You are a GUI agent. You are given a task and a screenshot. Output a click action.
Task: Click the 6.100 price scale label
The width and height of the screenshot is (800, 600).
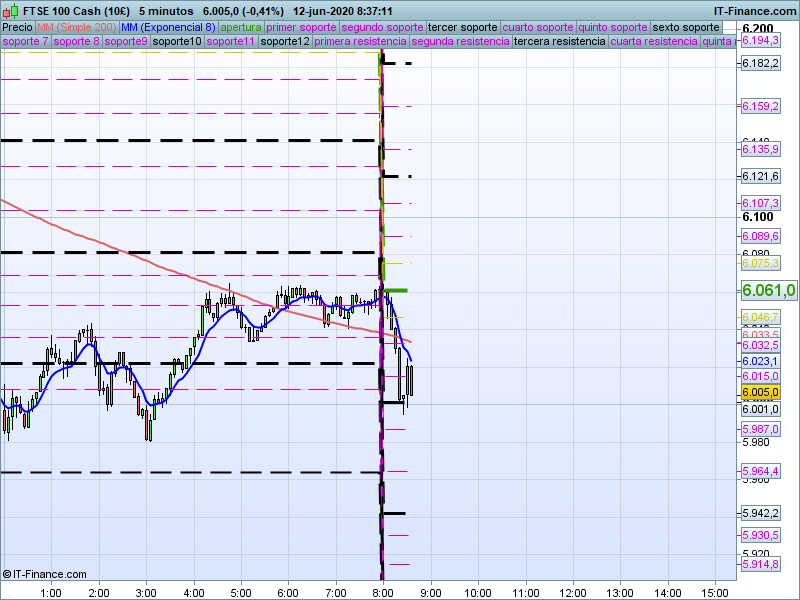click(x=758, y=217)
